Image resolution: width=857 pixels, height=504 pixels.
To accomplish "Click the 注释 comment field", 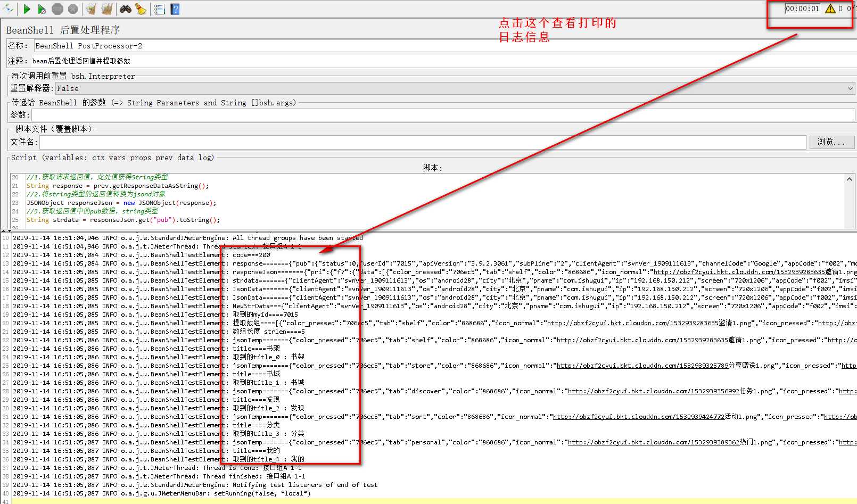I will (x=443, y=61).
